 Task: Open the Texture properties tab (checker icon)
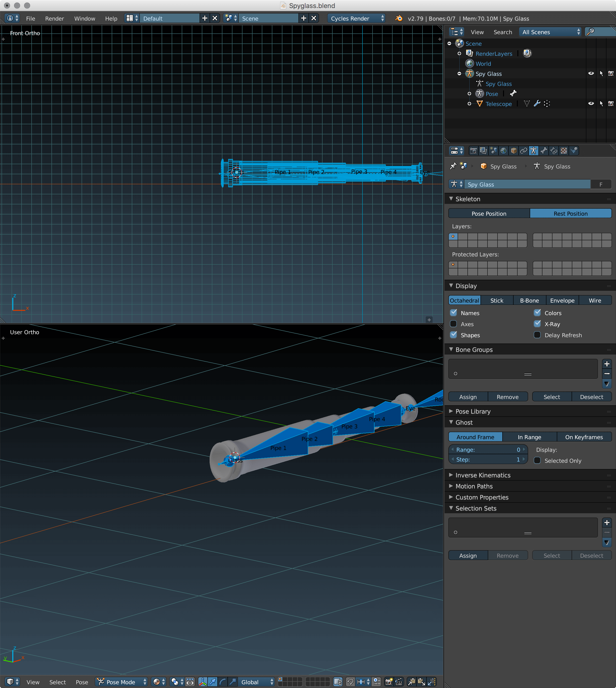[x=564, y=151]
